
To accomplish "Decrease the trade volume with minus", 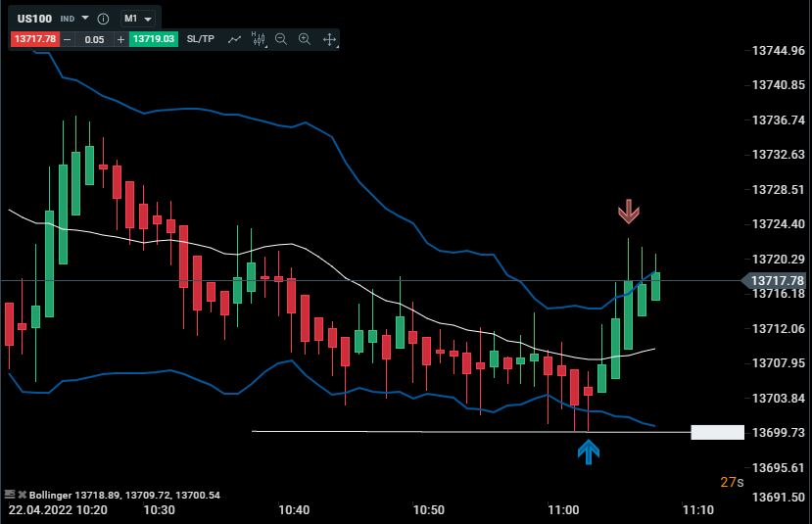I will click(68, 39).
